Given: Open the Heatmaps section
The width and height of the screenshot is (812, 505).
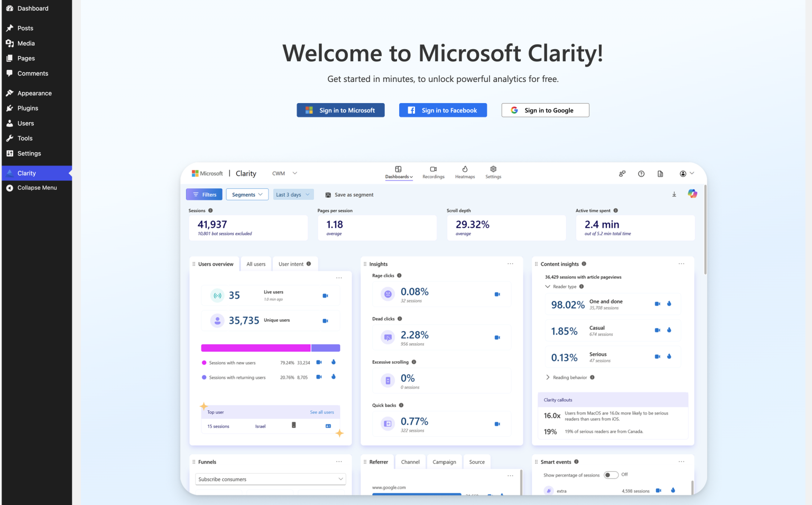Looking at the screenshot, I should pyautogui.click(x=465, y=172).
